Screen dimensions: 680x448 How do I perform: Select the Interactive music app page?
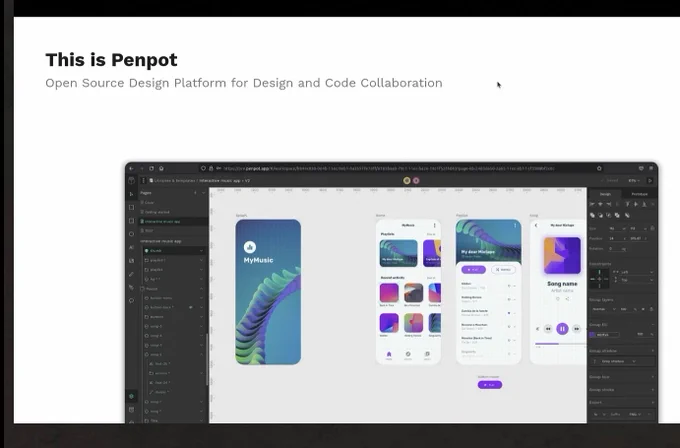(x=173, y=222)
